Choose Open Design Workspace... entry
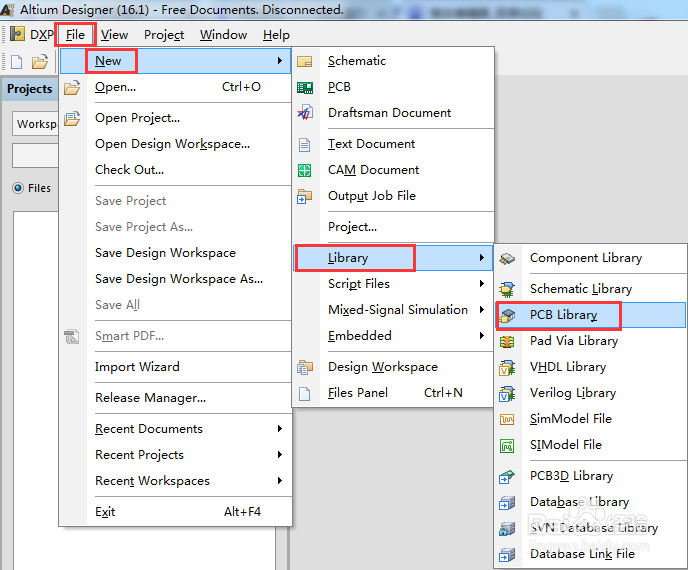688x570 pixels. (x=172, y=144)
